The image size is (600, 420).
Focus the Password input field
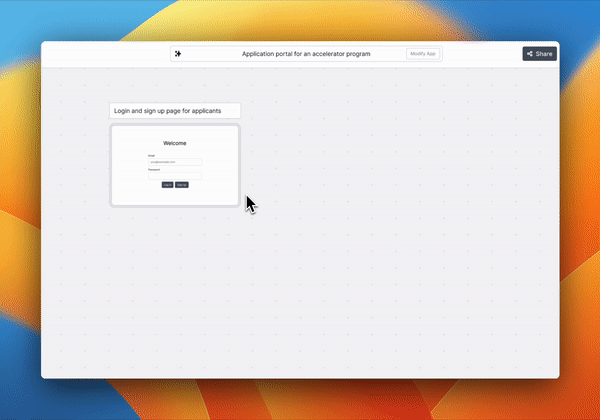point(175,175)
